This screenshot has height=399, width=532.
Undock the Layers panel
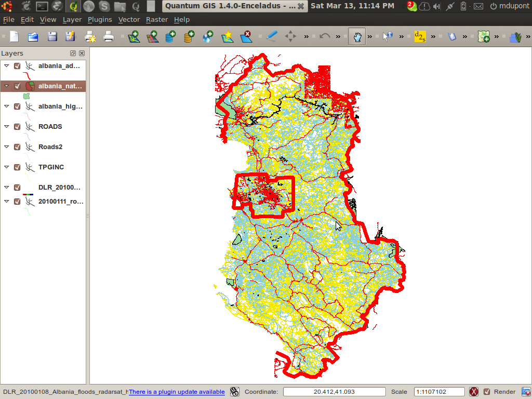[73, 54]
